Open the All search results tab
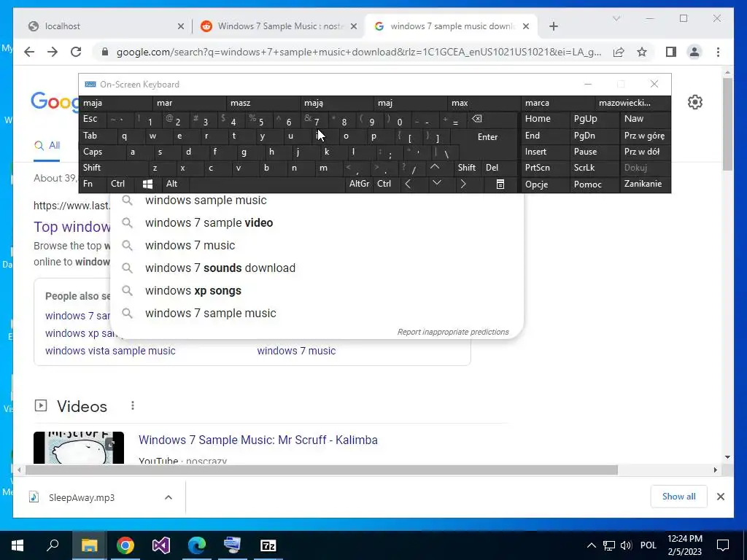 point(47,146)
